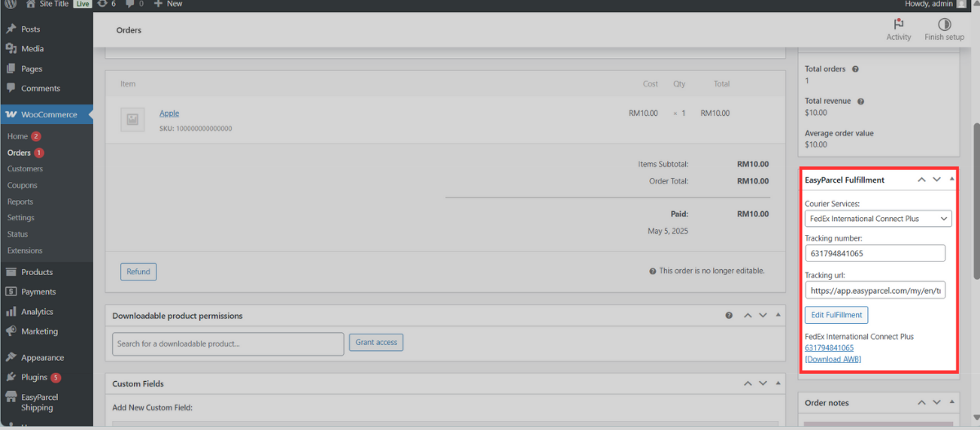Image resolution: width=980 pixels, height=430 pixels.
Task: Click Edit FulFillment button
Action: [836, 315]
